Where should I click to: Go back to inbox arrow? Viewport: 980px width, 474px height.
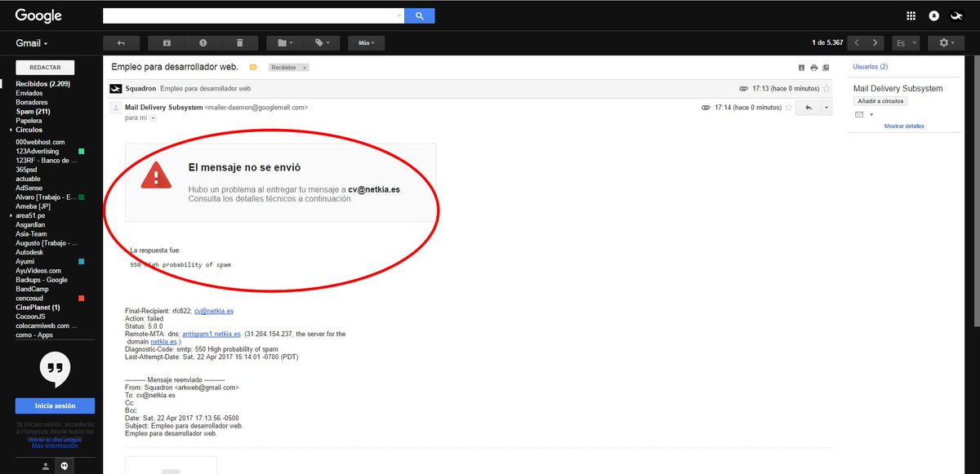click(x=121, y=43)
